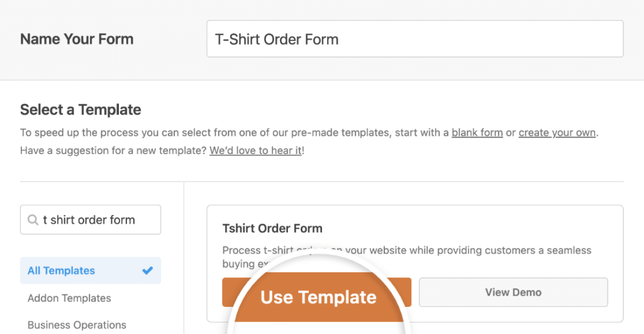Click the "Tshirt Order Form" template title
The width and height of the screenshot is (644, 334).
272,228
